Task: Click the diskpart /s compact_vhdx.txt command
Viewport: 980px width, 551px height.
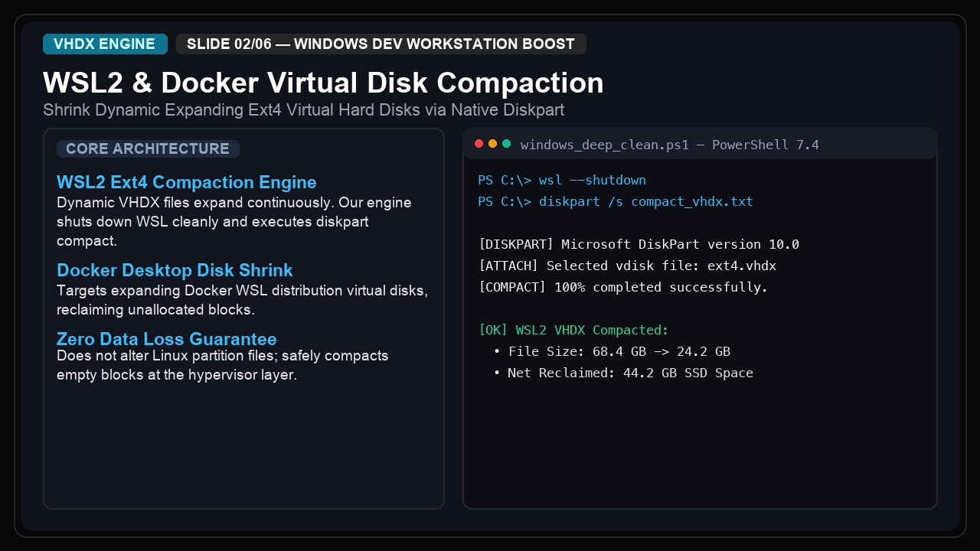Action: click(x=616, y=202)
